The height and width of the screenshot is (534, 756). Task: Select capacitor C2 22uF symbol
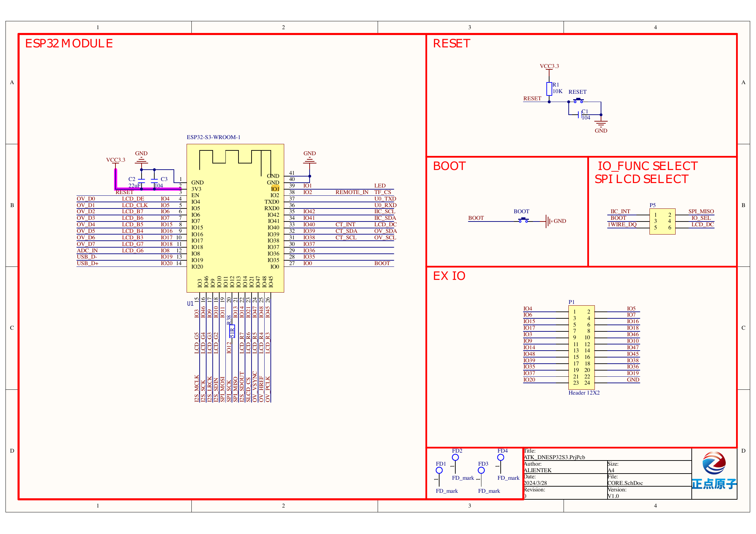(x=141, y=181)
